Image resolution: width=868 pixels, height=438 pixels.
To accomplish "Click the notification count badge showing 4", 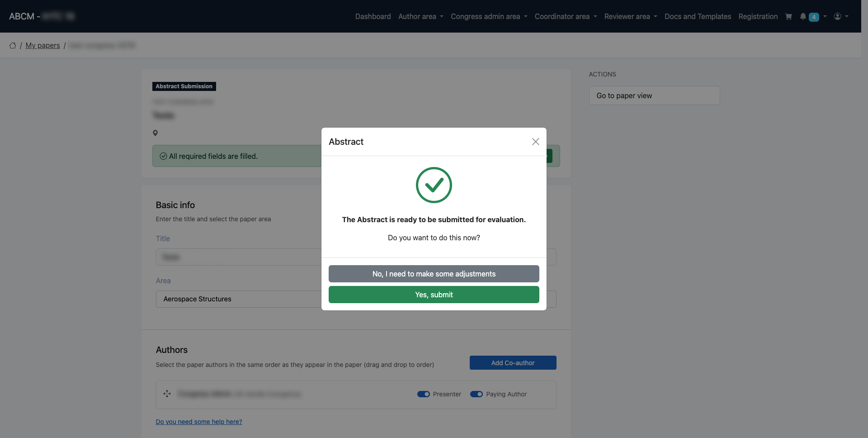I will click(814, 17).
